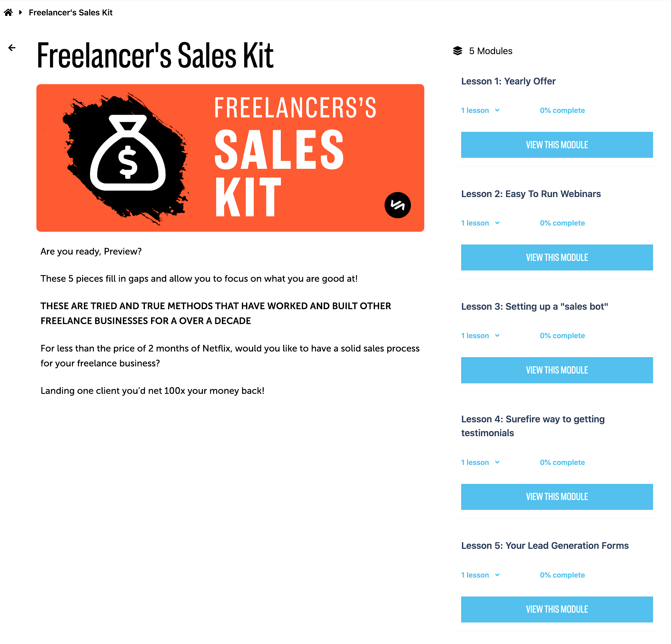Screen dimensions: 671x644
Task: Expand the Lesson 4 lesson list chevron
Action: point(497,462)
